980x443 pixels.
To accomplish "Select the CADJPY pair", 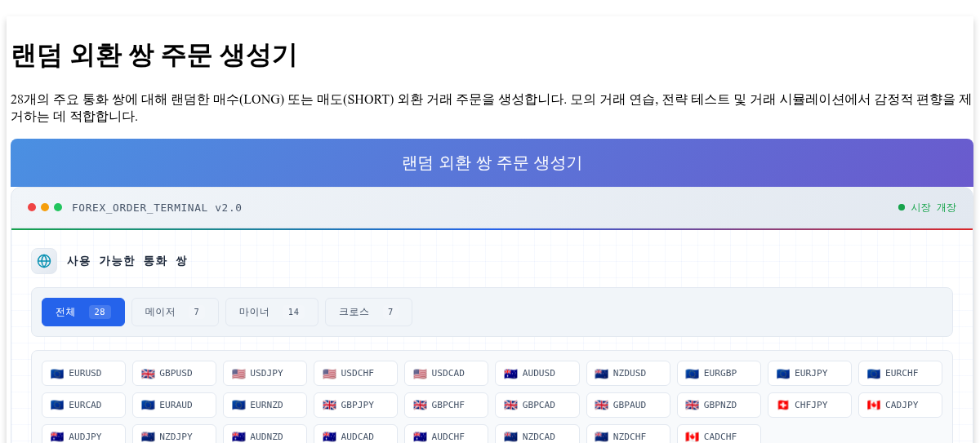I will point(900,405).
